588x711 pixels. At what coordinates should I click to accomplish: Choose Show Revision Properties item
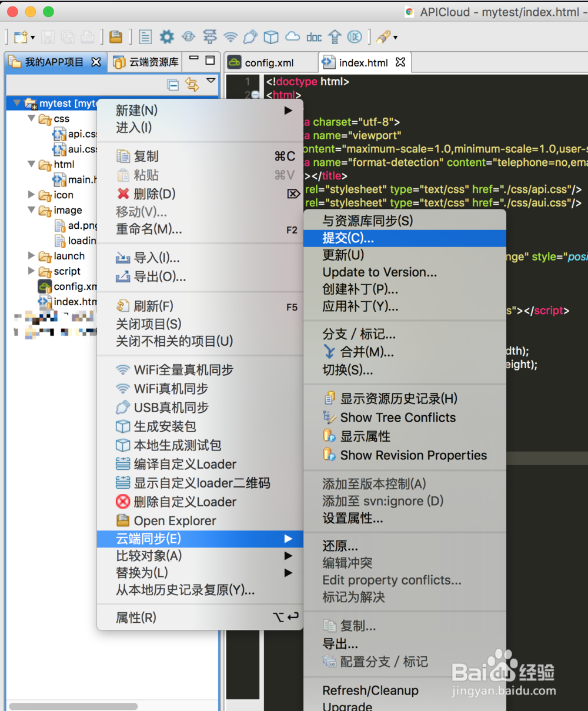[x=405, y=455]
